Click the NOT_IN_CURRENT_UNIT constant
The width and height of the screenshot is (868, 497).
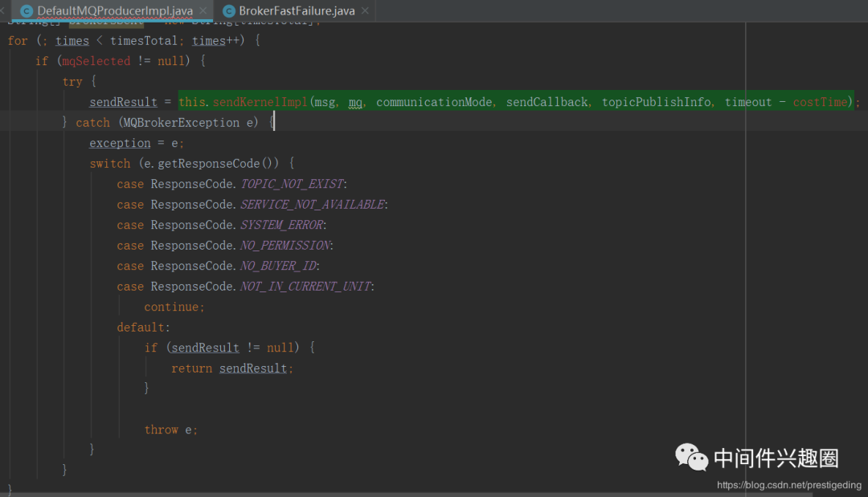click(305, 287)
